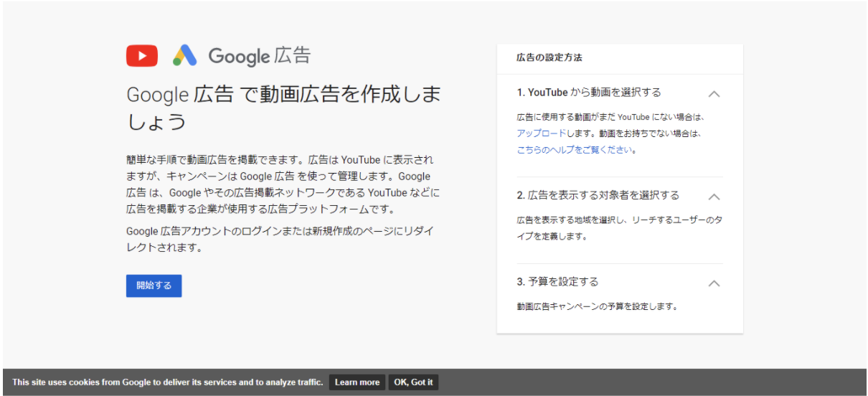Click the Google 広告 wordmark
Image resolution: width=868 pixels, height=396 pixels.
tap(260, 56)
